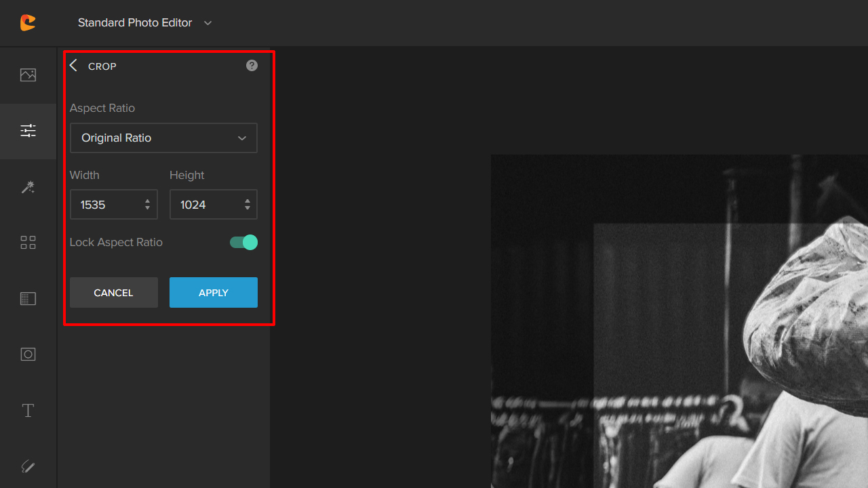Select Original Ratio from the dropdown
The width and height of the screenshot is (868, 488).
pyautogui.click(x=163, y=138)
